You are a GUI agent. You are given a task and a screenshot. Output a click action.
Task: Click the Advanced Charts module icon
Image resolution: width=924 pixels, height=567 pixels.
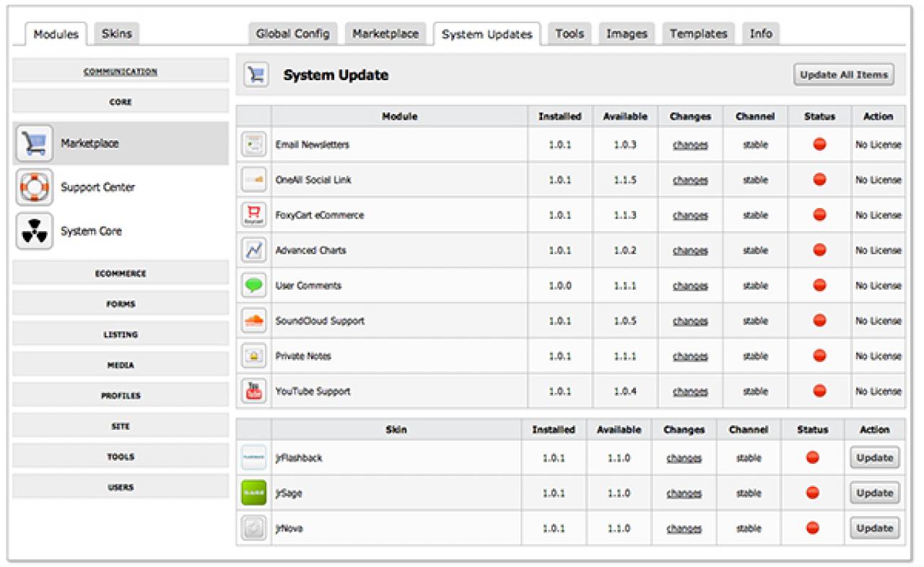(x=254, y=251)
